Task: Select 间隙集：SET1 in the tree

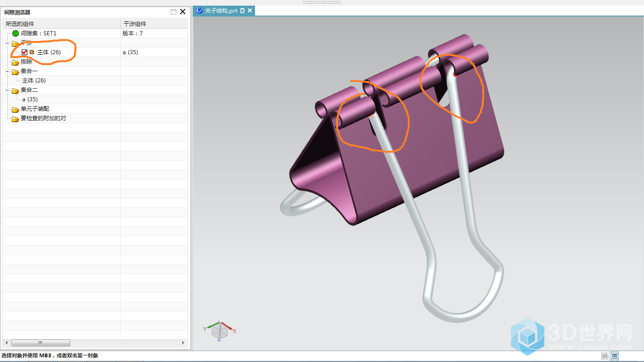Action: [39, 33]
